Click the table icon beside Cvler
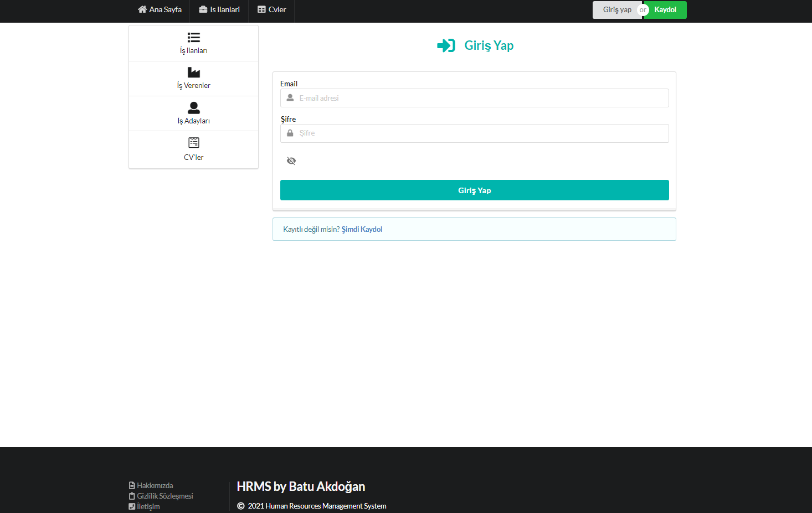Screen dimensions: 812x513 pyautogui.click(x=261, y=9)
